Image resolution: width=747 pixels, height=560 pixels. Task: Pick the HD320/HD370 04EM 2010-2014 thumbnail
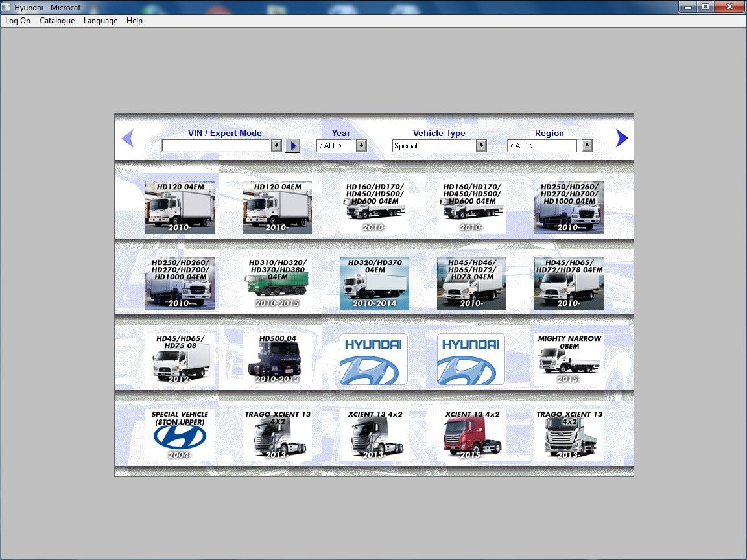click(x=374, y=284)
